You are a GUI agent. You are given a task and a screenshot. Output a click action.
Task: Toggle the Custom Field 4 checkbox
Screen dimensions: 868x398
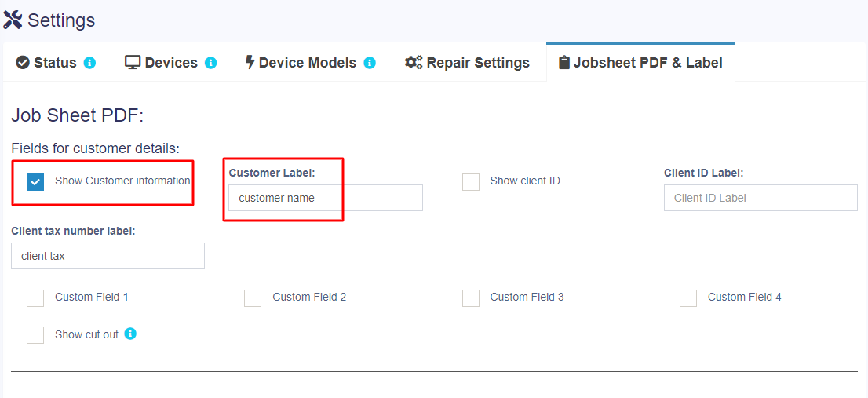(x=688, y=298)
